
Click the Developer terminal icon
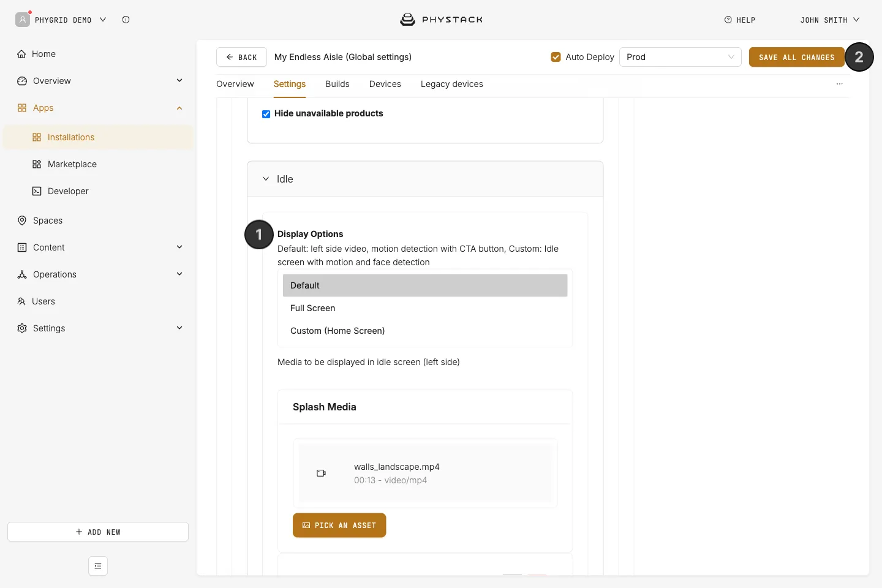tap(37, 191)
